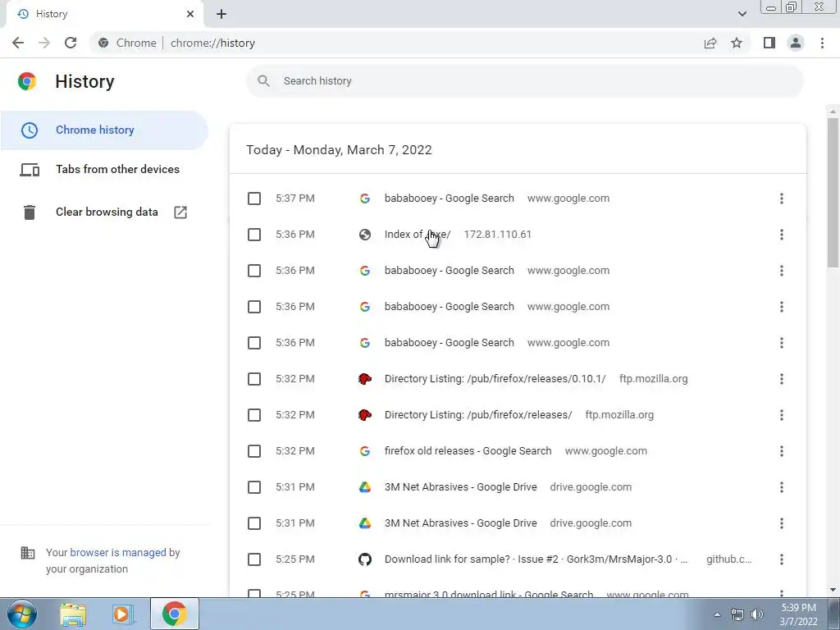
Task: Check the /pub/firefox/releases/ listing entry
Action: (x=254, y=415)
